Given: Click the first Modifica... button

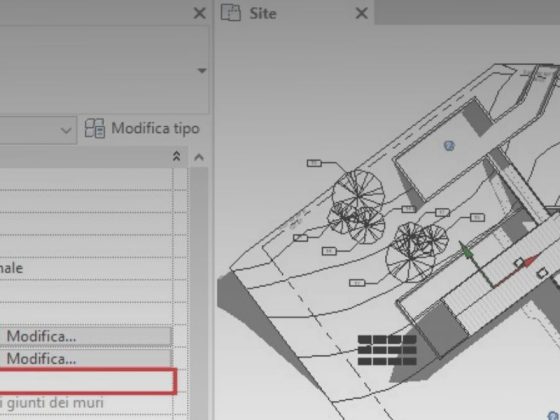Looking at the screenshot, I should [86, 336].
